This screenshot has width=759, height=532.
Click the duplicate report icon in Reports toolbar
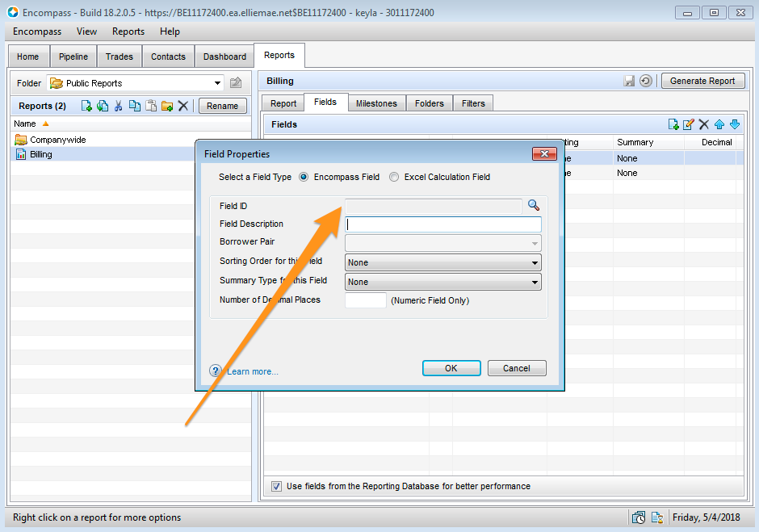click(102, 106)
